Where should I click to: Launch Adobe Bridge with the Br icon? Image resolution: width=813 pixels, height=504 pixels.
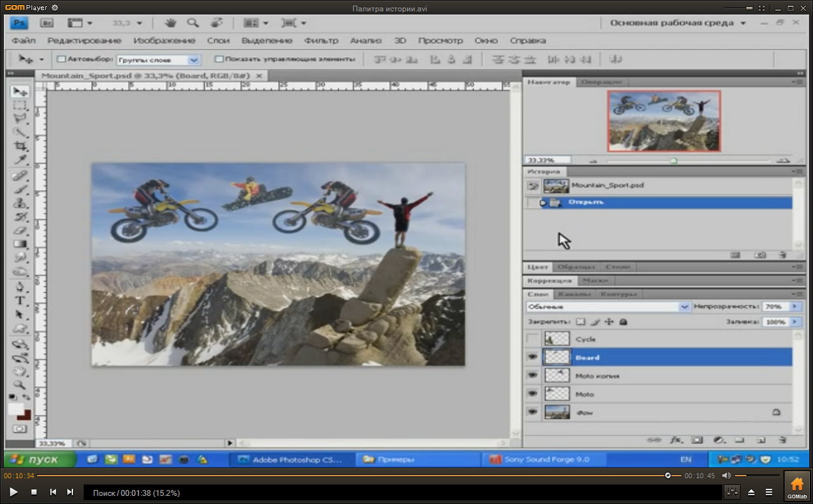click(47, 23)
